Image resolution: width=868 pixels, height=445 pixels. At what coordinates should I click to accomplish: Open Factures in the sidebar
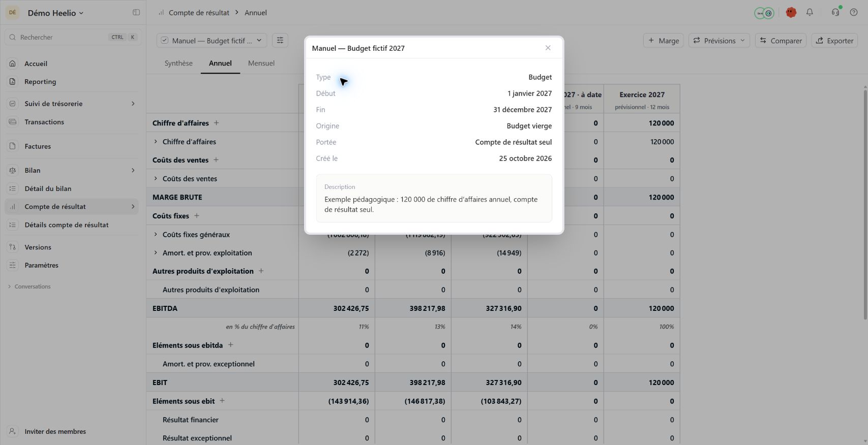point(72,146)
